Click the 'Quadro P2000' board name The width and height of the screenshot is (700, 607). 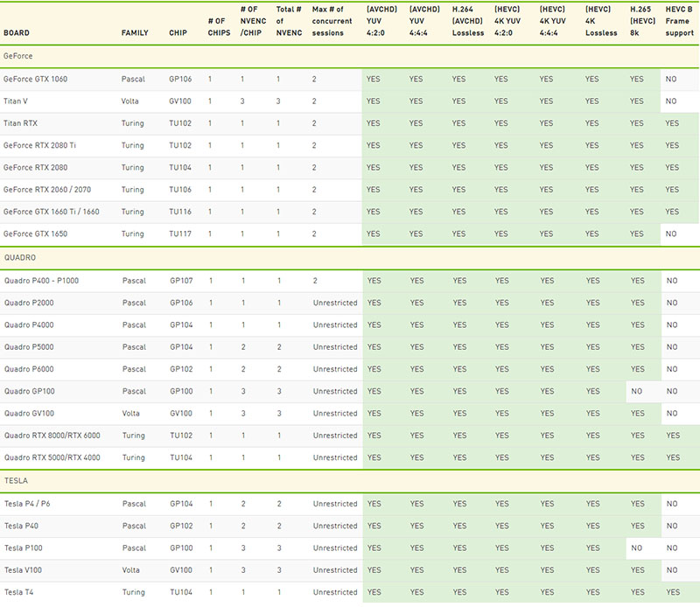pyautogui.click(x=29, y=303)
